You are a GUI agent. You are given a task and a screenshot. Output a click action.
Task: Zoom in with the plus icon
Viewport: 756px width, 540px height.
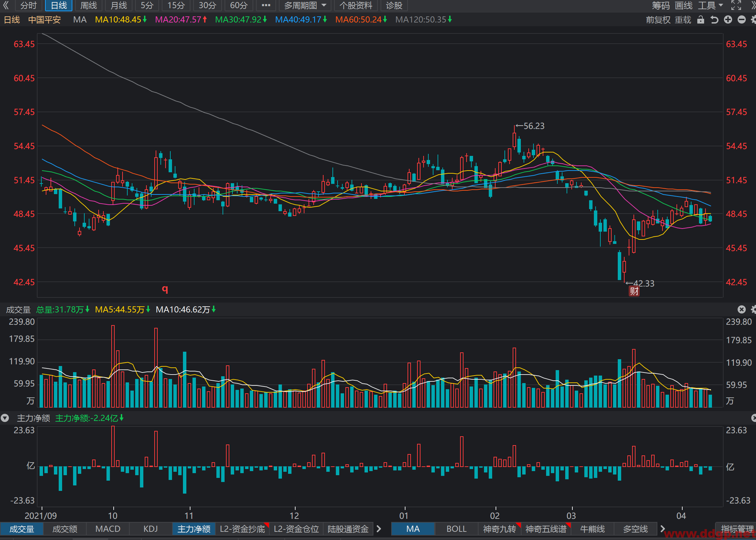point(728,20)
